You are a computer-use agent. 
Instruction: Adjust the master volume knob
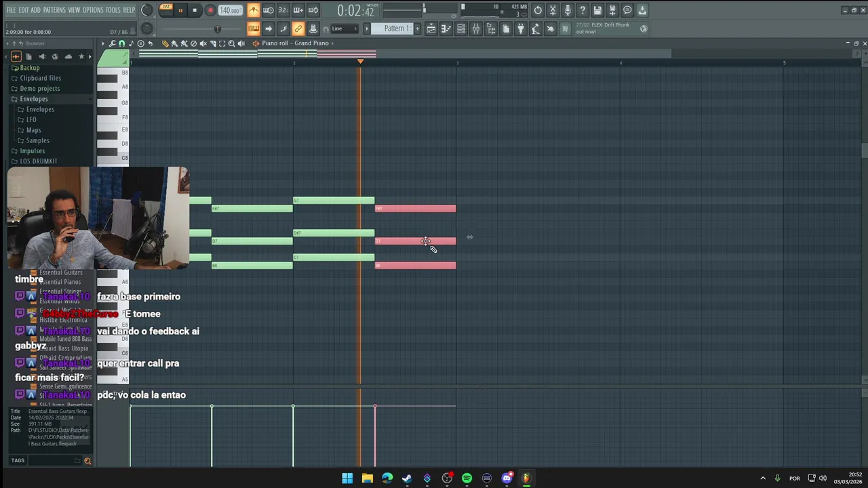146,10
